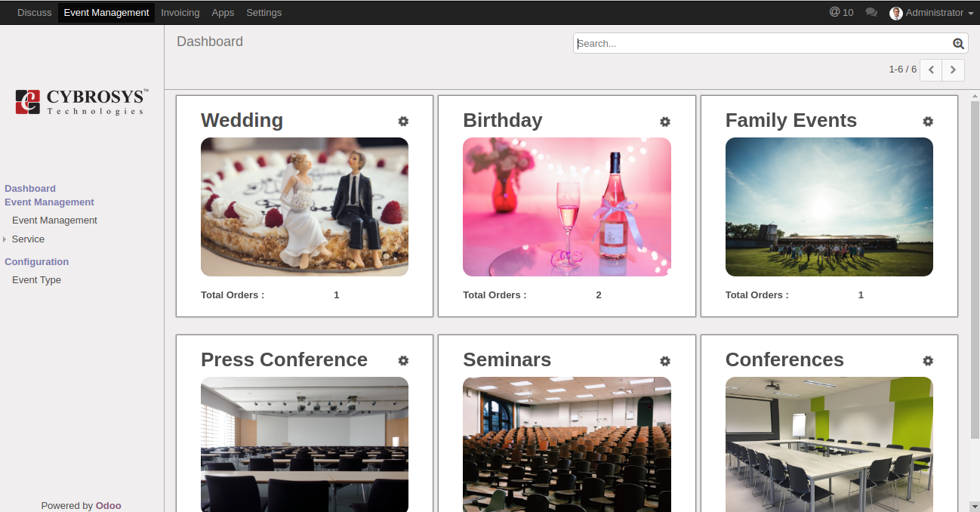The image size is (980, 512).
Task: Open Event Type under Configuration
Action: pyautogui.click(x=36, y=280)
